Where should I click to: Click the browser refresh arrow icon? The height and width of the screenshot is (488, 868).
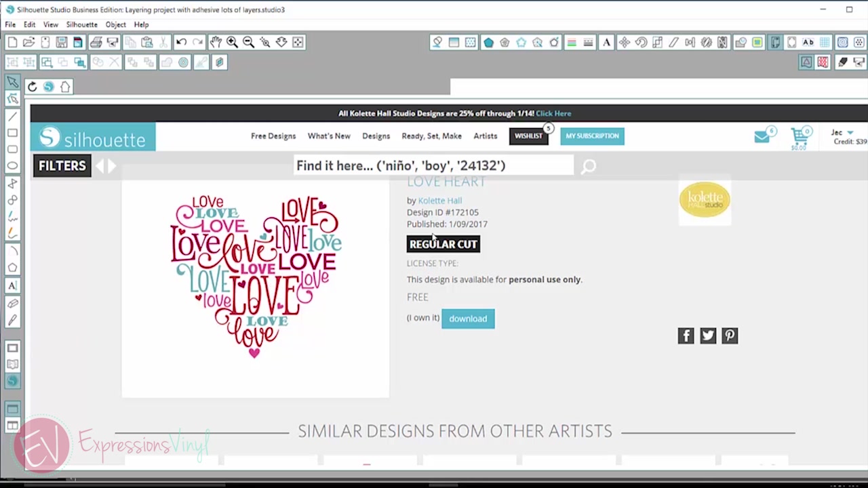(x=32, y=87)
